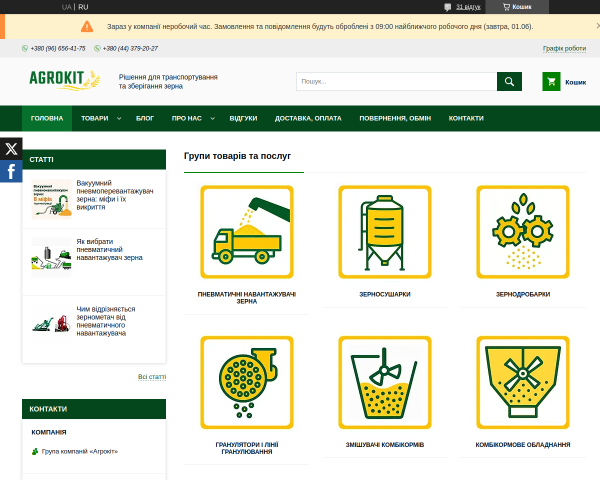
Task: Click the warning triangle icon
Action: [87, 26]
